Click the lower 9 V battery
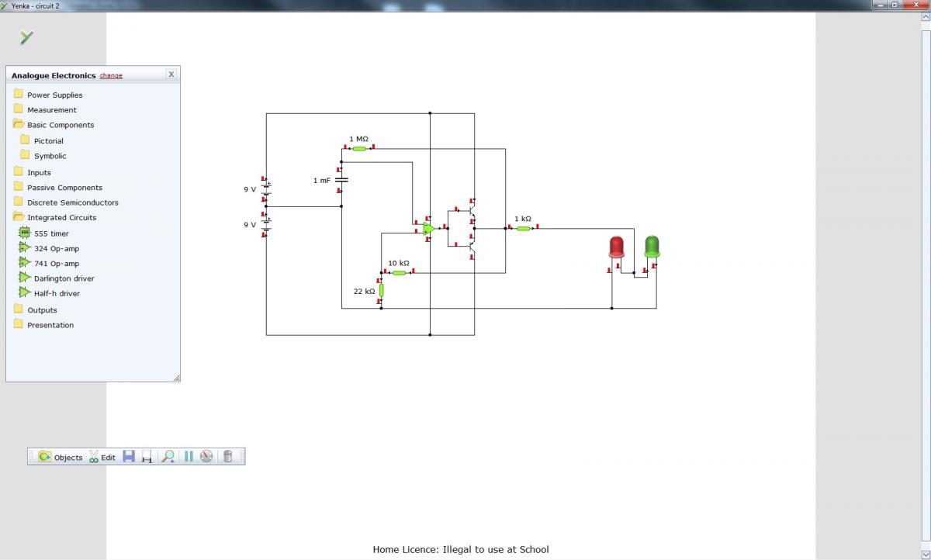This screenshot has width=931, height=560. 266,224
